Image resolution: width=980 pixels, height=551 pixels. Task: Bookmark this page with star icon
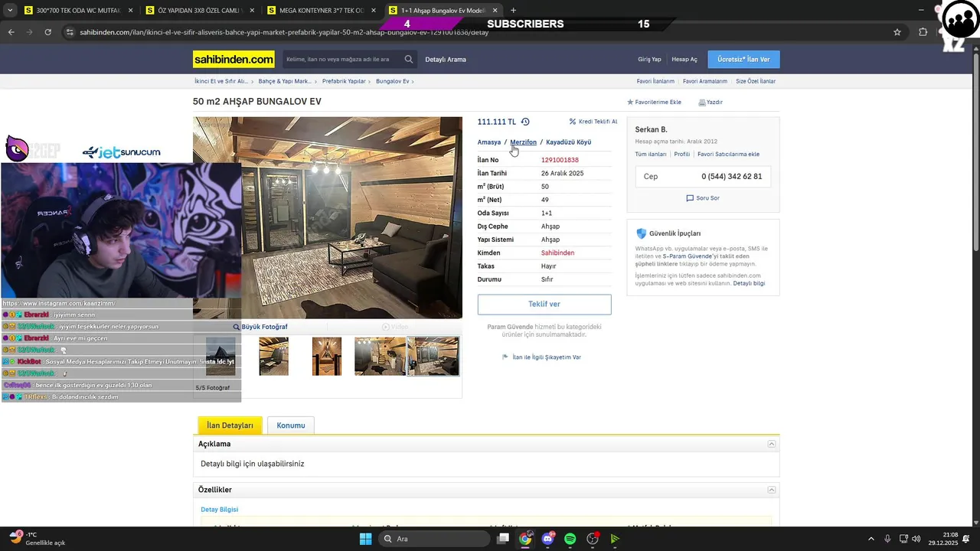897,32
